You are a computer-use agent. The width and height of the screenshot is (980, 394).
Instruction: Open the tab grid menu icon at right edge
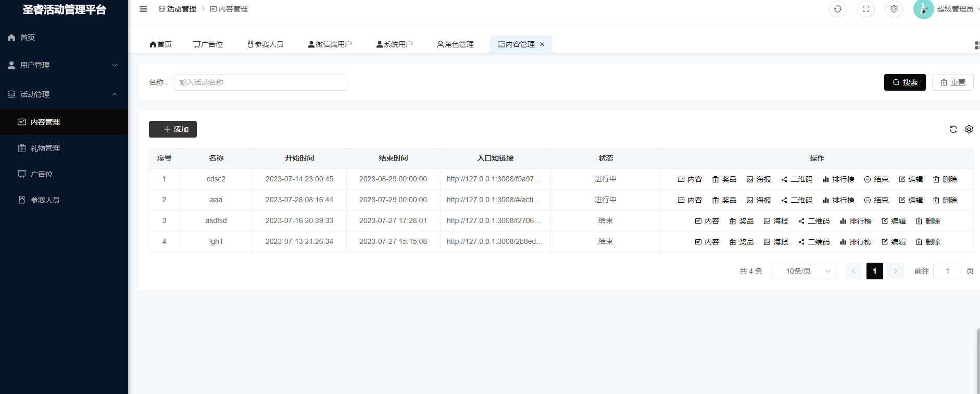tap(977, 45)
